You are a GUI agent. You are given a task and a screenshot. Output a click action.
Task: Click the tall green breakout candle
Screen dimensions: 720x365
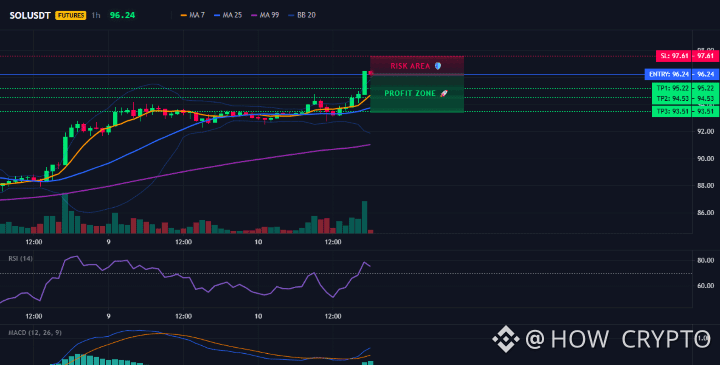pos(365,83)
